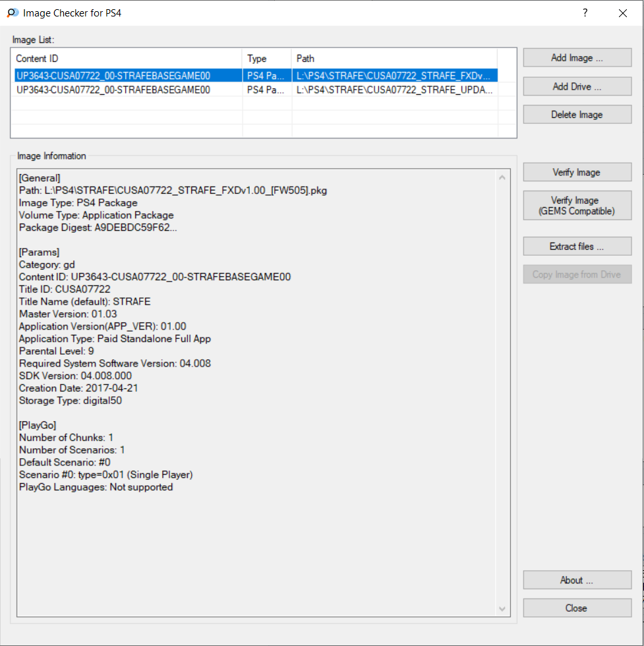Click the Application Type line
The height and width of the screenshot is (646, 644).
[x=115, y=339]
